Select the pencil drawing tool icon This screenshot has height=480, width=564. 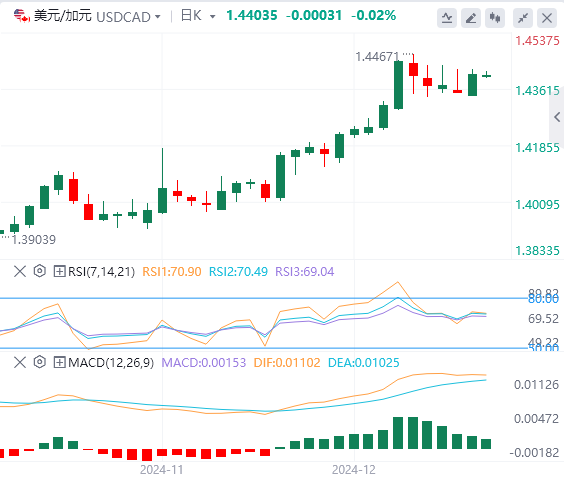(x=471, y=18)
